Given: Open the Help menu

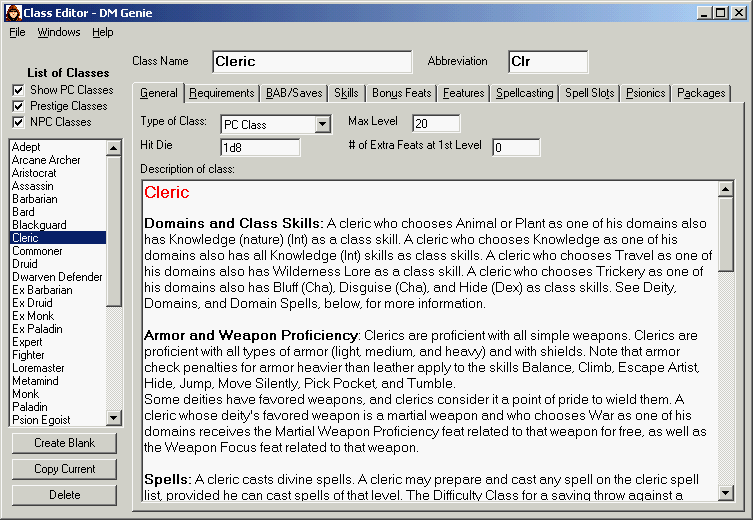Looking at the screenshot, I should [103, 32].
